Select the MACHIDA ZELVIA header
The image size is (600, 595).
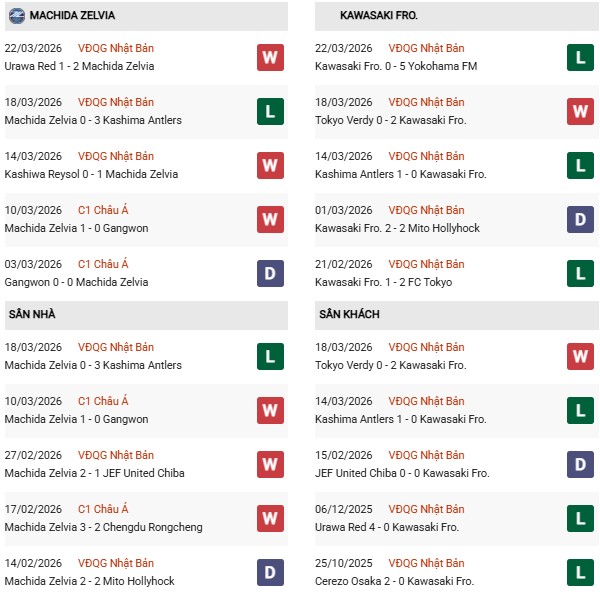point(72,16)
